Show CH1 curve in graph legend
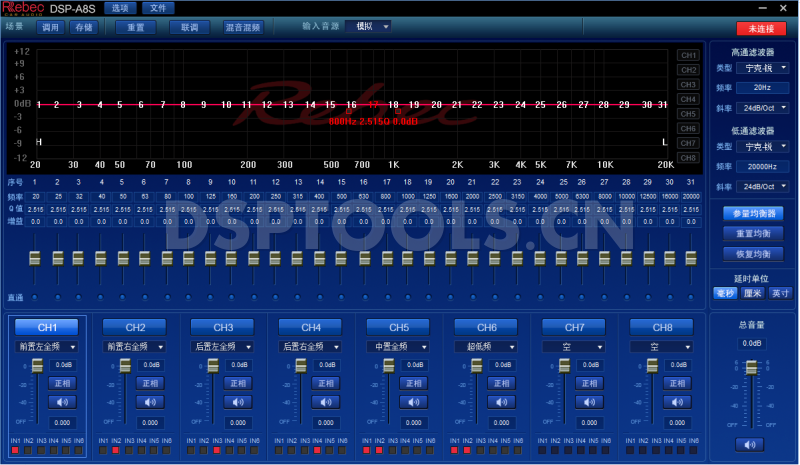This screenshot has height=465, width=800. [688, 55]
